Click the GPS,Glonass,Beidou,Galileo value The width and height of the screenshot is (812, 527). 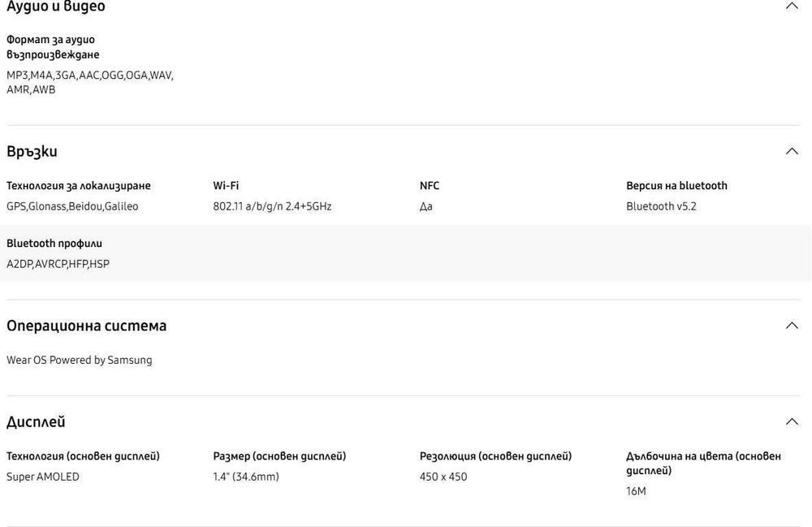pyautogui.click(x=72, y=206)
